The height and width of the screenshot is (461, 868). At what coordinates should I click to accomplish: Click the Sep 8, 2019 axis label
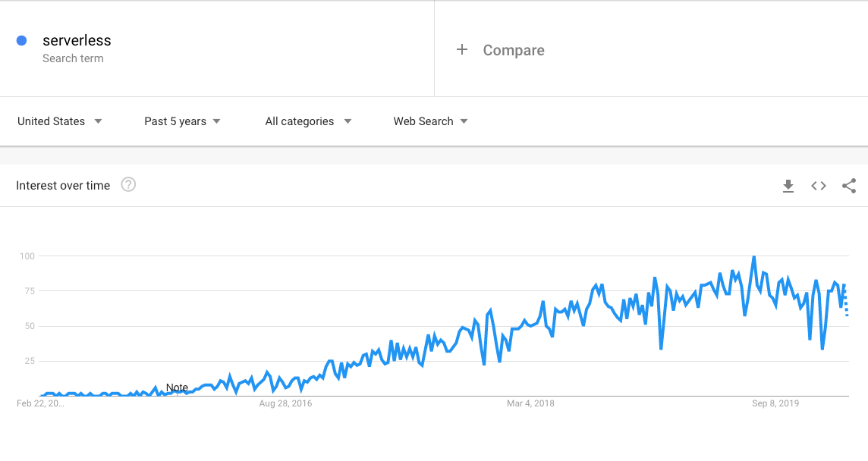775,403
